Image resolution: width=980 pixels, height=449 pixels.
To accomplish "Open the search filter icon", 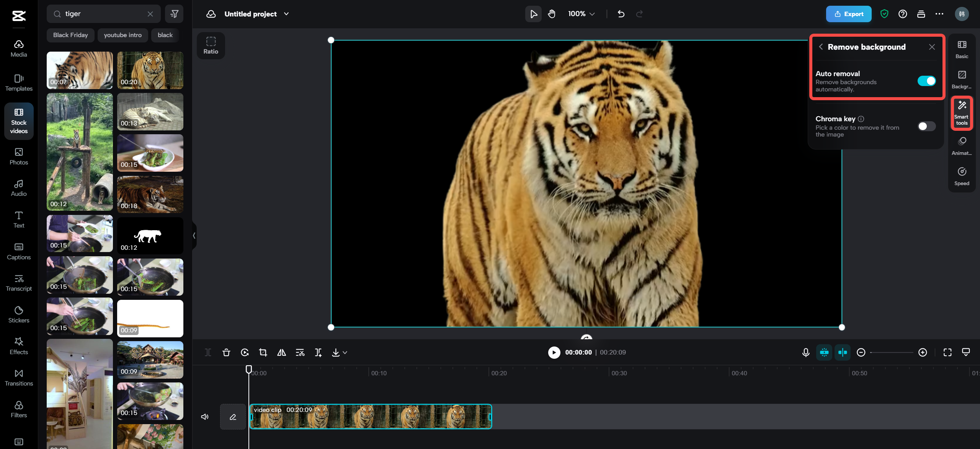I will (x=174, y=14).
